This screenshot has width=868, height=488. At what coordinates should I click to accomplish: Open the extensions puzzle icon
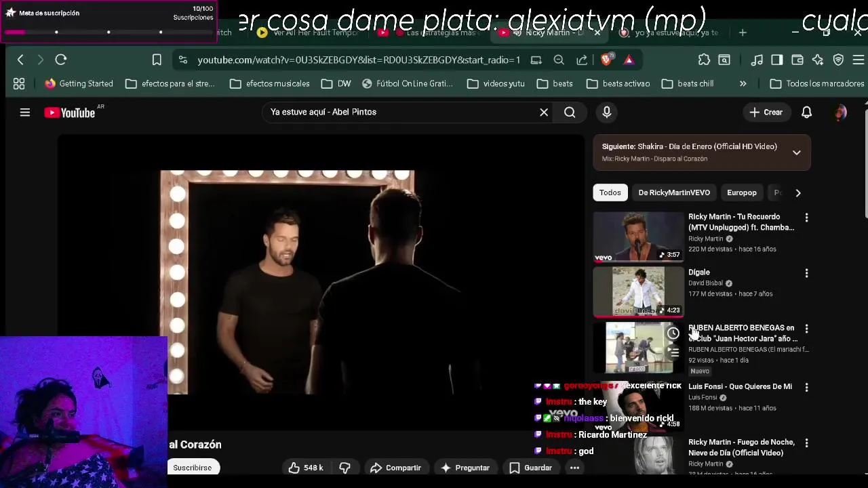tap(704, 60)
